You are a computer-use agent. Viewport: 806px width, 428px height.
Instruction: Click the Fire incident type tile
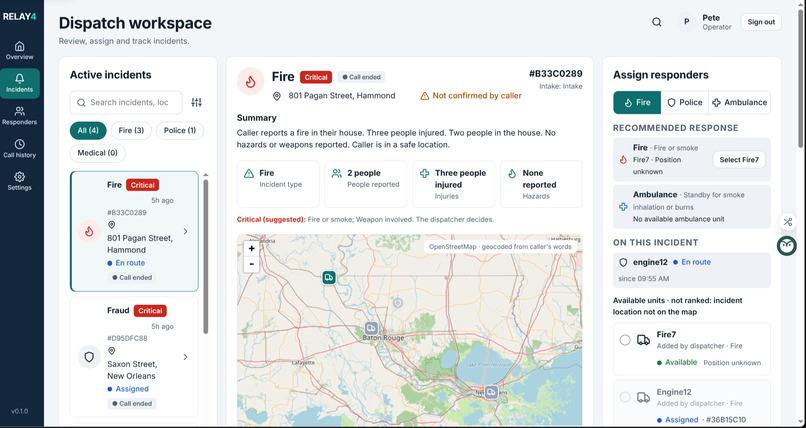point(278,184)
